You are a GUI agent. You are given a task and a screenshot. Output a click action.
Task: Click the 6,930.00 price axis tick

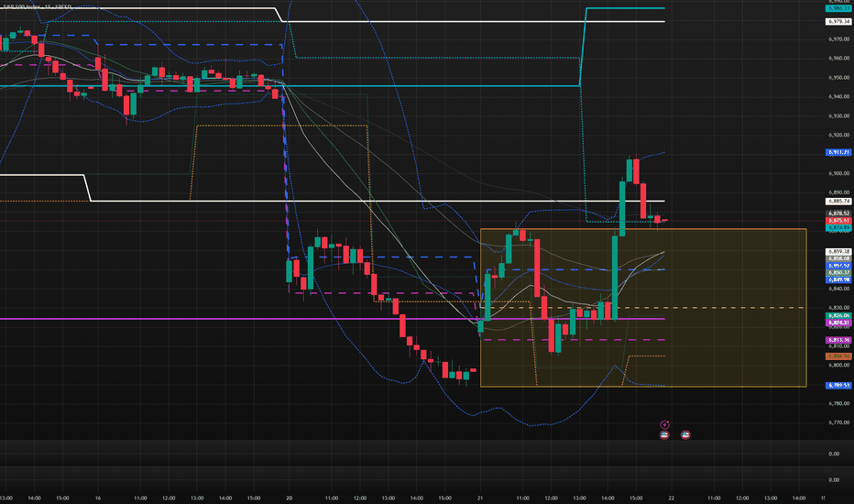click(x=838, y=116)
